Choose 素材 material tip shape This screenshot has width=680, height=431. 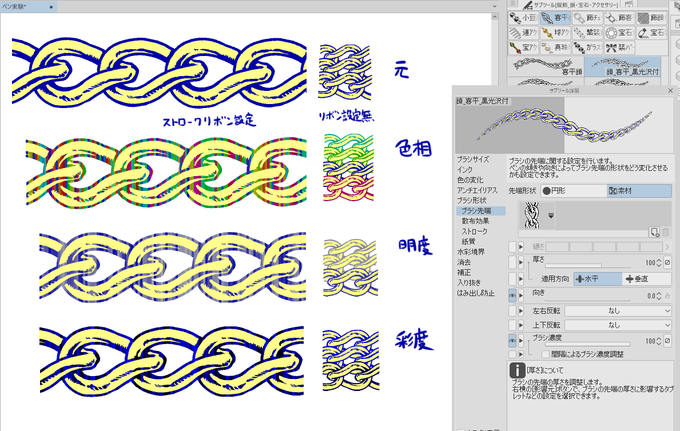pos(639,191)
